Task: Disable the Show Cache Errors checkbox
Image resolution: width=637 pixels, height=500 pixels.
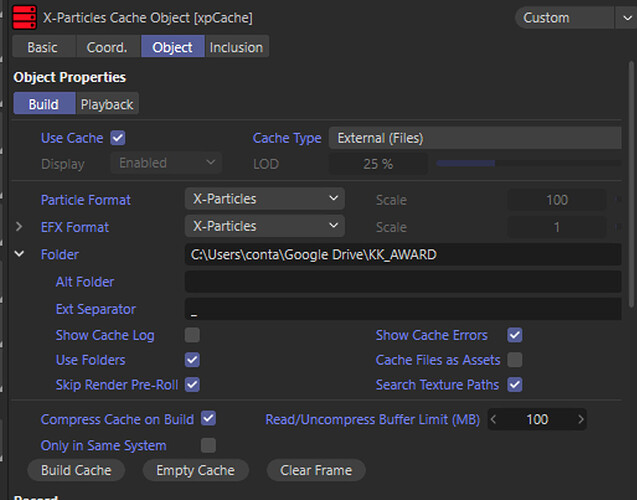Action: 515,335
